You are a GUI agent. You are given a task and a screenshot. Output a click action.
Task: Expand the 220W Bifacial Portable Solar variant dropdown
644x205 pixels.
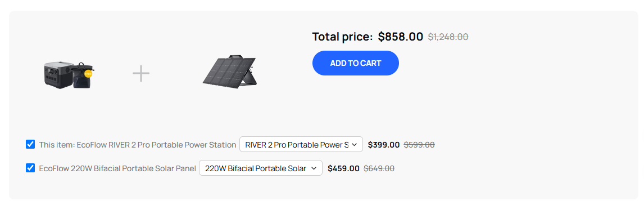click(x=261, y=168)
